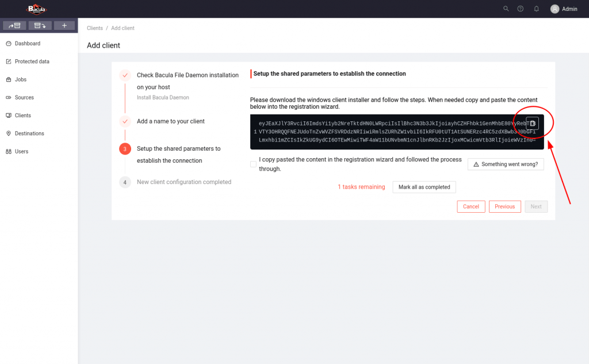This screenshot has height=364, width=589.
Task: Copy the registration token using the copy icon
Action: pos(533,124)
